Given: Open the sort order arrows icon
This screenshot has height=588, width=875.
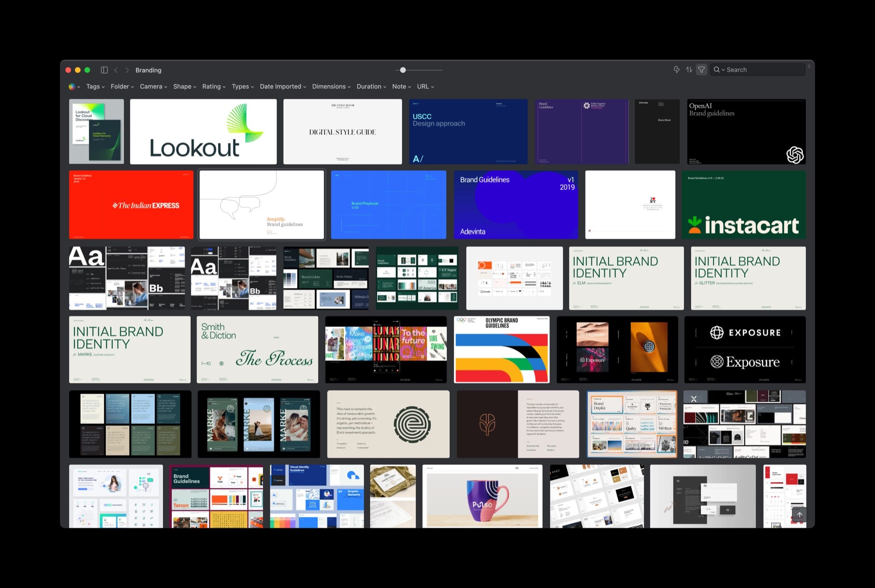Looking at the screenshot, I should click(x=689, y=70).
